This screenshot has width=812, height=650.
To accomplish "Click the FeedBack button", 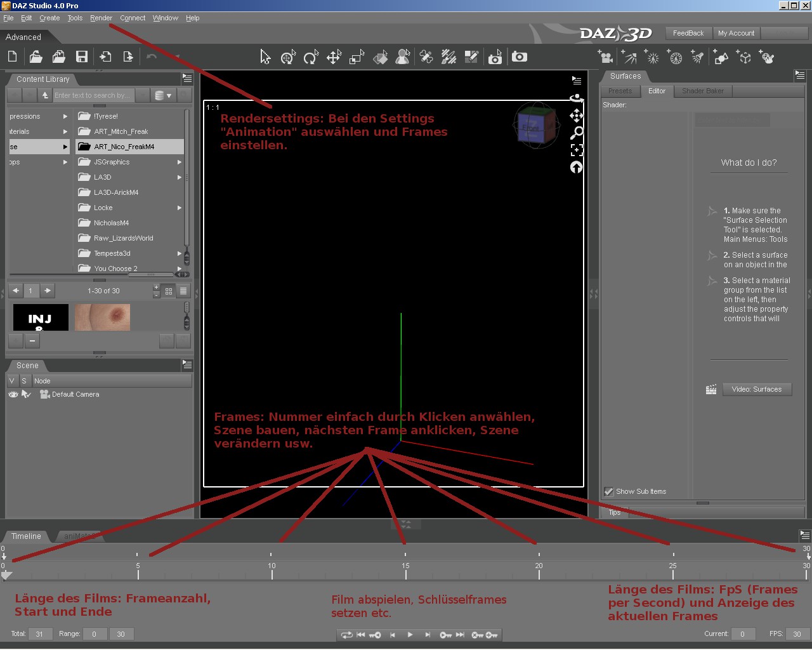I will 688,33.
